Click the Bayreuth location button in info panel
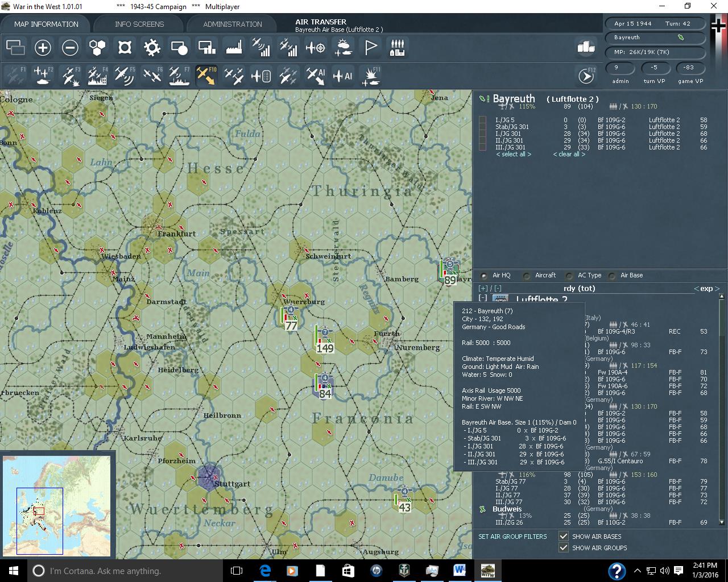728x582 pixels. point(654,38)
